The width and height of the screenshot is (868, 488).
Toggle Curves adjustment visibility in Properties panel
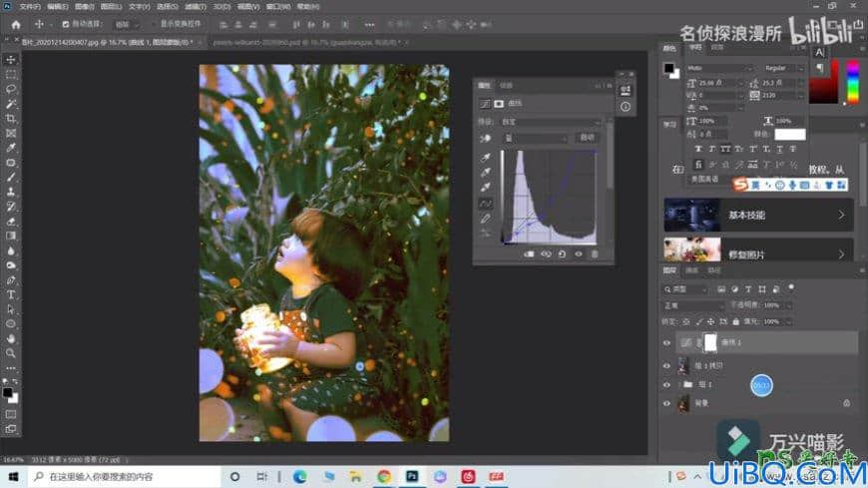(x=579, y=254)
